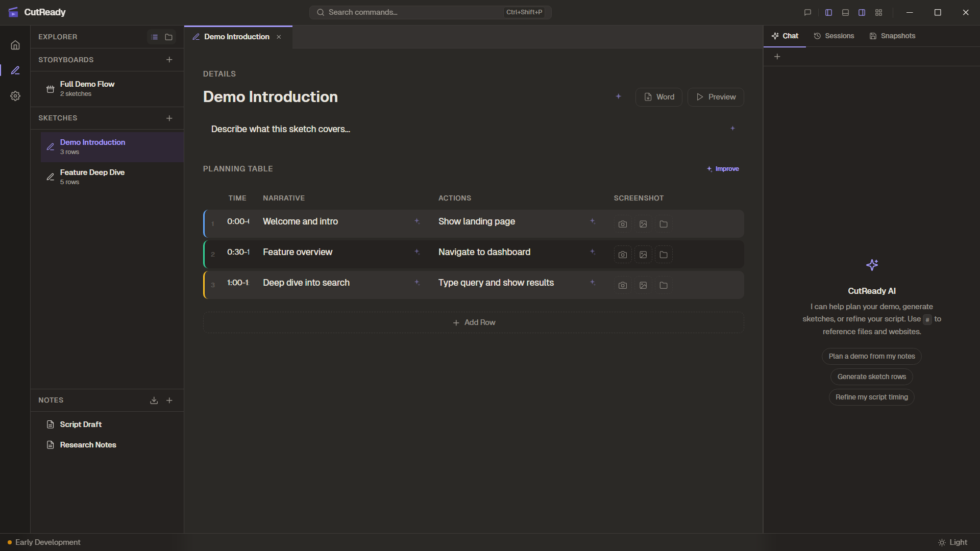Image resolution: width=980 pixels, height=551 pixels.
Task: Open the grid layout icon in the title bar
Action: (x=879, y=12)
